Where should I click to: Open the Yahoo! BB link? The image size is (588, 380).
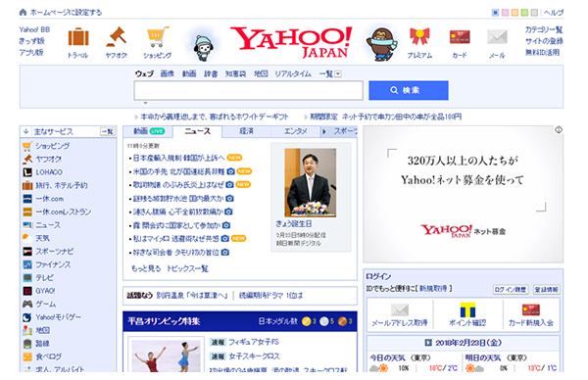(34, 29)
